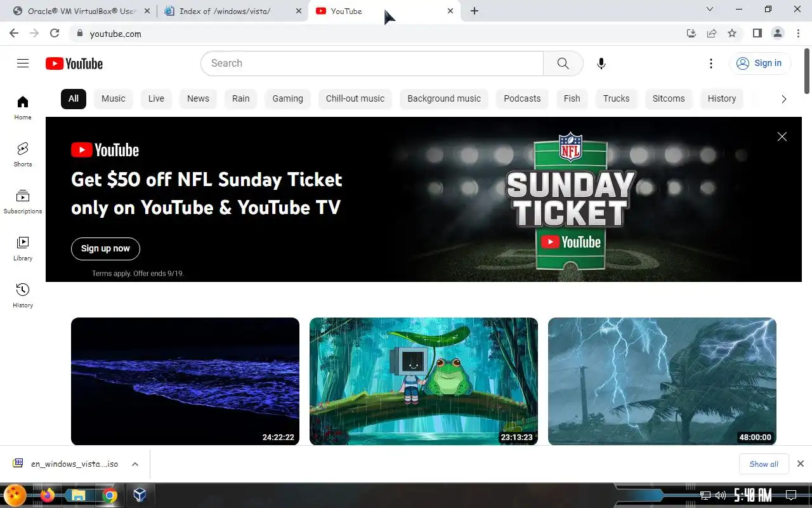Bookmark this page with the star icon
812x508 pixels.
732,34
